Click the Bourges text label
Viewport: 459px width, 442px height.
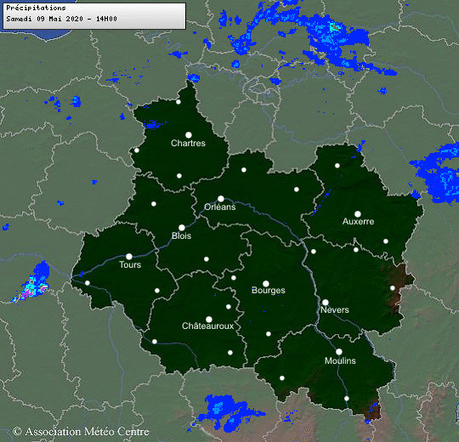coord(268,290)
